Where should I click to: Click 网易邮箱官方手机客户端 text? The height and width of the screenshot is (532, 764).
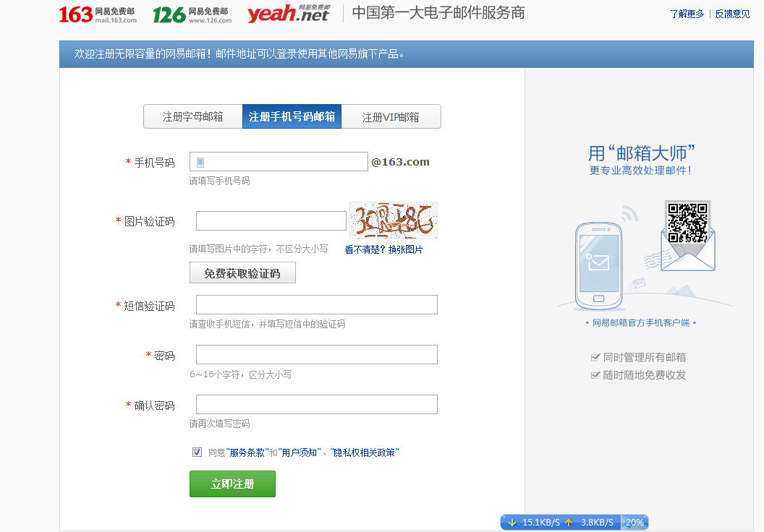641,322
